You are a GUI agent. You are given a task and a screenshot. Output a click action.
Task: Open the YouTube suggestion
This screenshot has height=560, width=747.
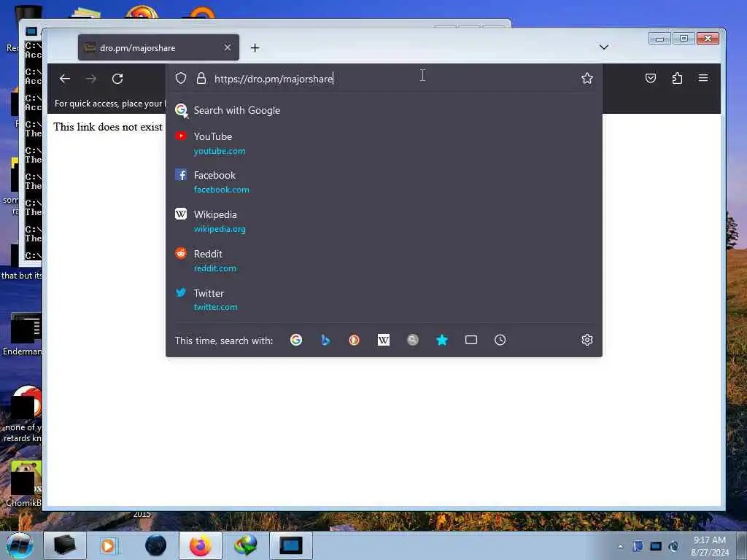pyautogui.click(x=384, y=144)
